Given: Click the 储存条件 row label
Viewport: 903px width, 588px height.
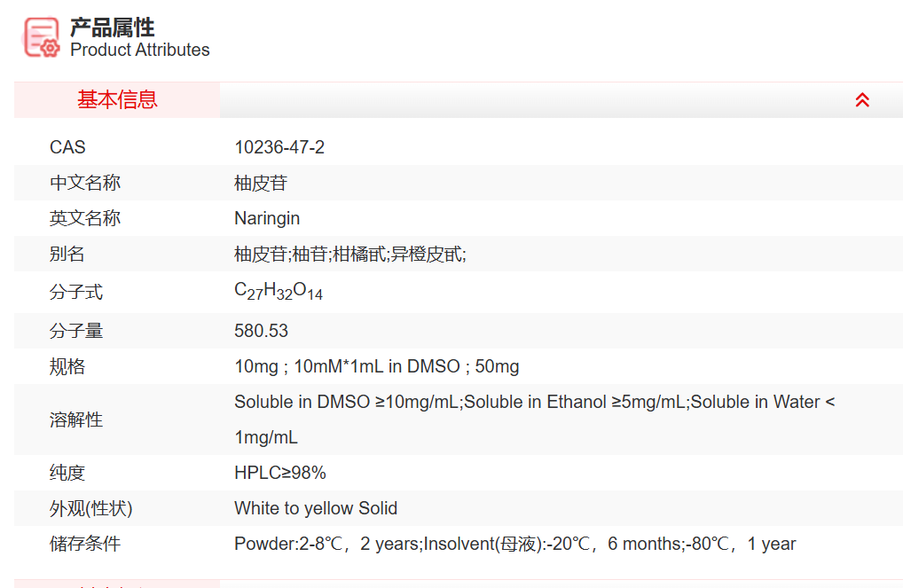Looking at the screenshot, I should pos(85,544).
